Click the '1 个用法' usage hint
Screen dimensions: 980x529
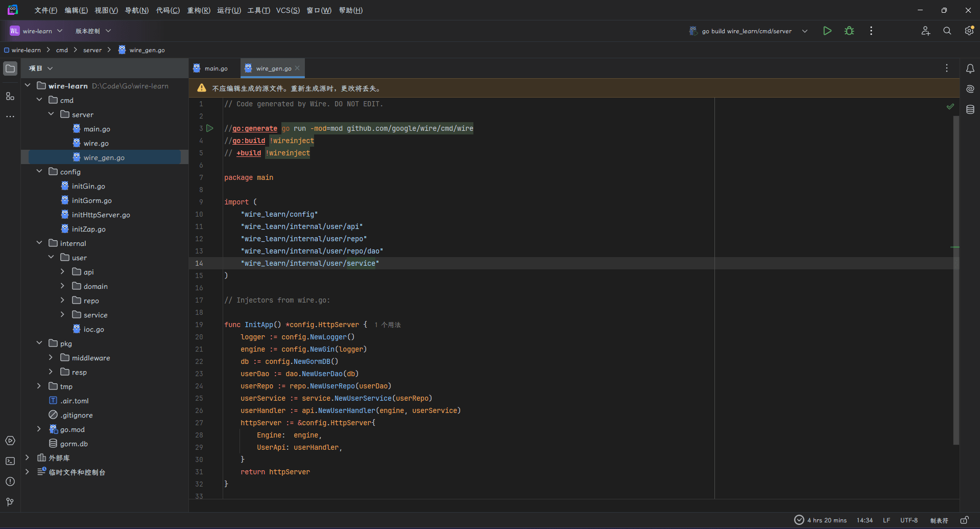click(x=388, y=325)
